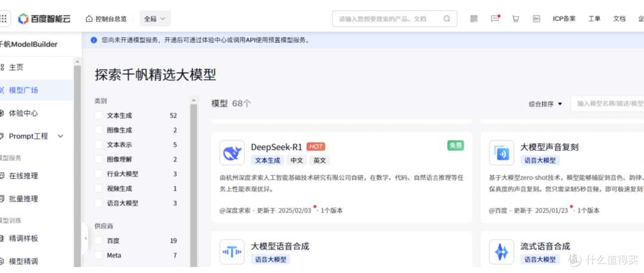Open the 综合排序 sort dropdown
This screenshot has height=273, width=644.
[546, 104]
